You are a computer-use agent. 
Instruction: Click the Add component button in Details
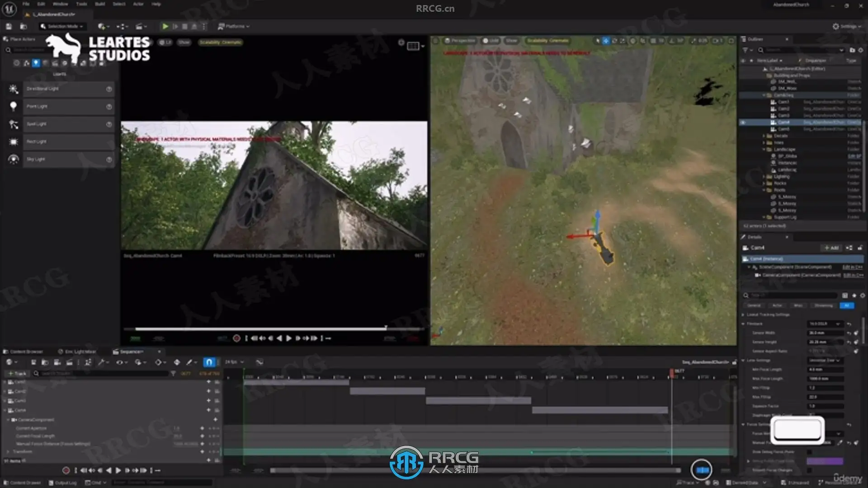point(831,248)
